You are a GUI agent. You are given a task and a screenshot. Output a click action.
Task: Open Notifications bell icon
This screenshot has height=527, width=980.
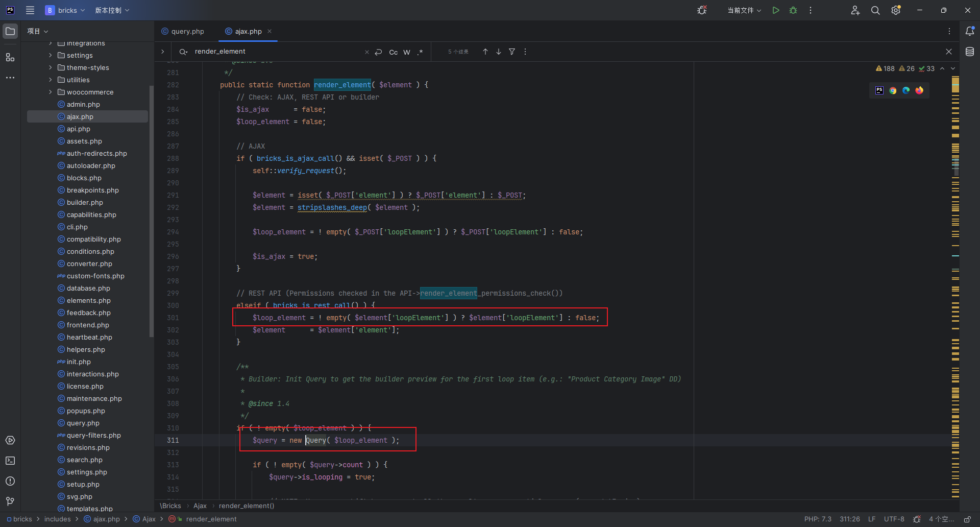point(970,31)
